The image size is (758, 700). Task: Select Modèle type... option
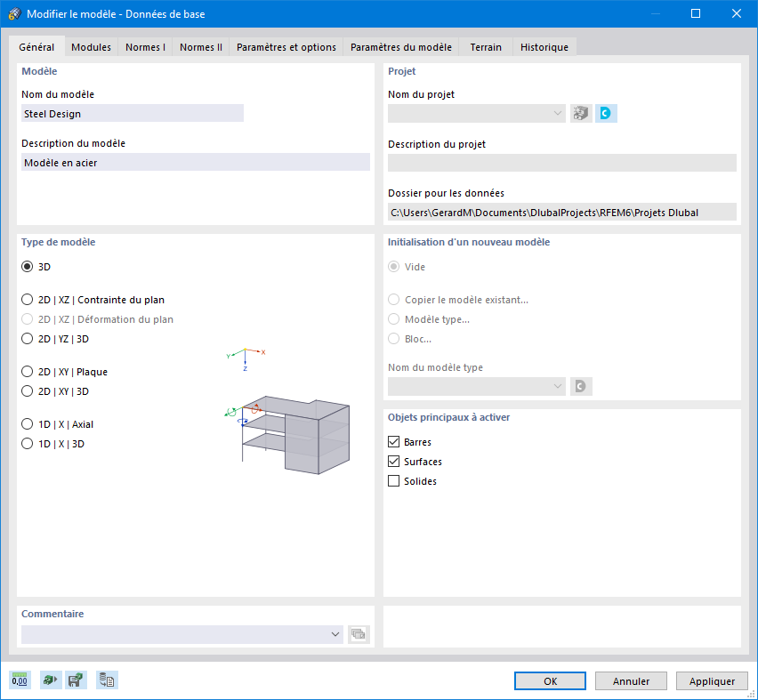[394, 319]
